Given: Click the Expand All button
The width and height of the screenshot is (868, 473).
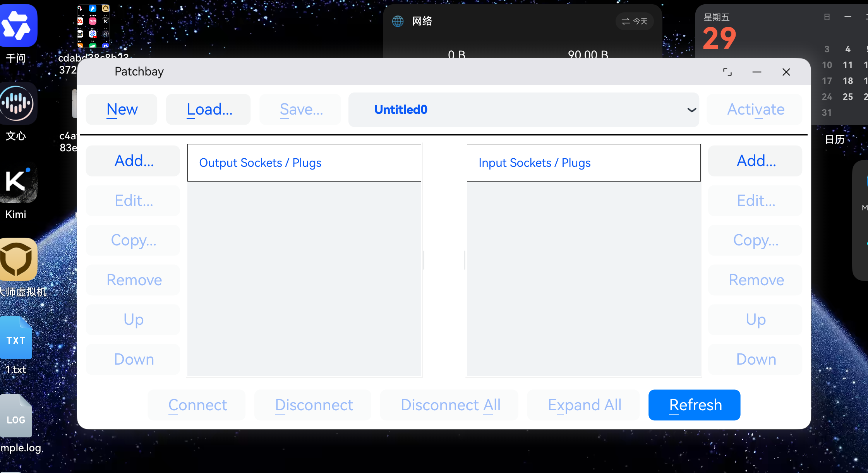Looking at the screenshot, I should [583, 405].
